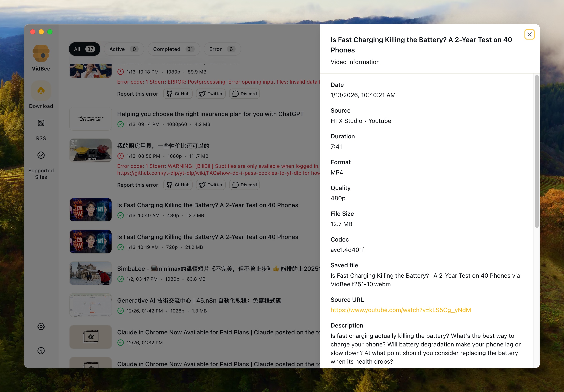Switch to the Error downloads tab

[x=222, y=49]
